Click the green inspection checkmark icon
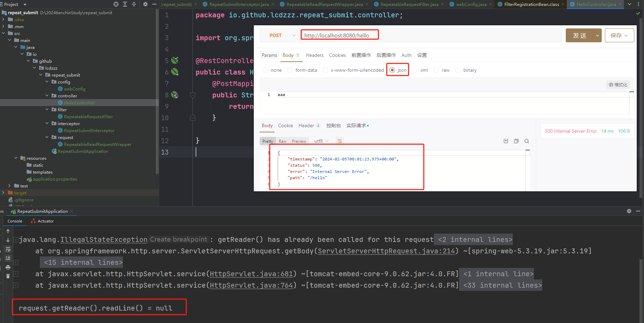Screen dimensions: 644x323 coord(638,13)
